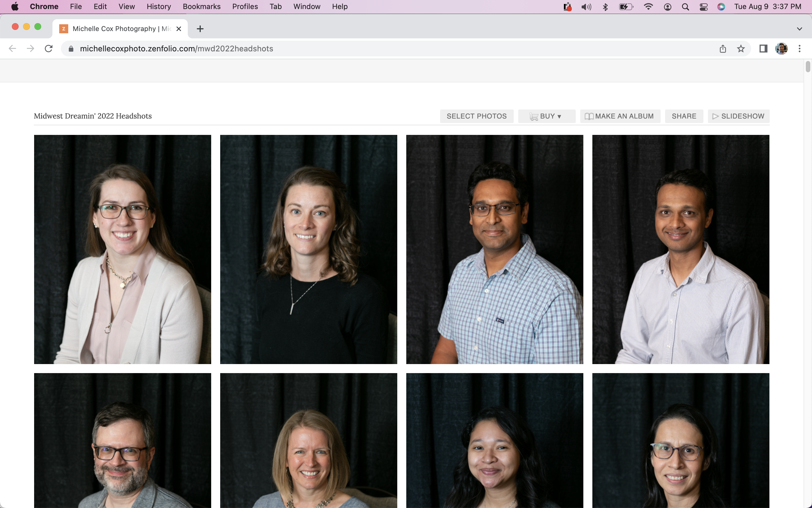Viewport: 812px width, 508px height.
Task: Reload the page with the refresh icon
Action: coord(49,49)
